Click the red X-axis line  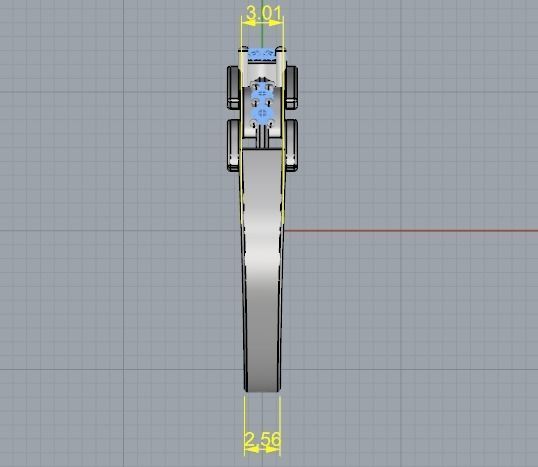pyautogui.click(x=411, y=231)
